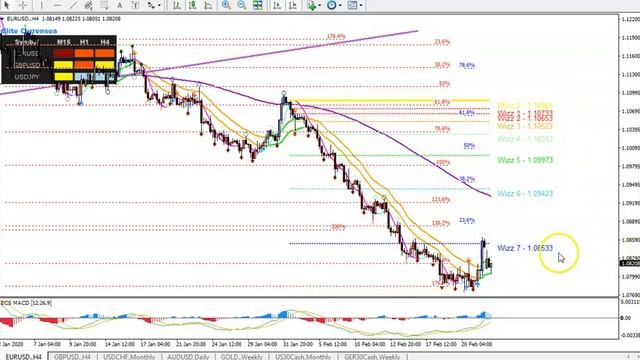Activate the crosshair tool
Viewport: 640px width, 360px height.
(x=23, y=5)
